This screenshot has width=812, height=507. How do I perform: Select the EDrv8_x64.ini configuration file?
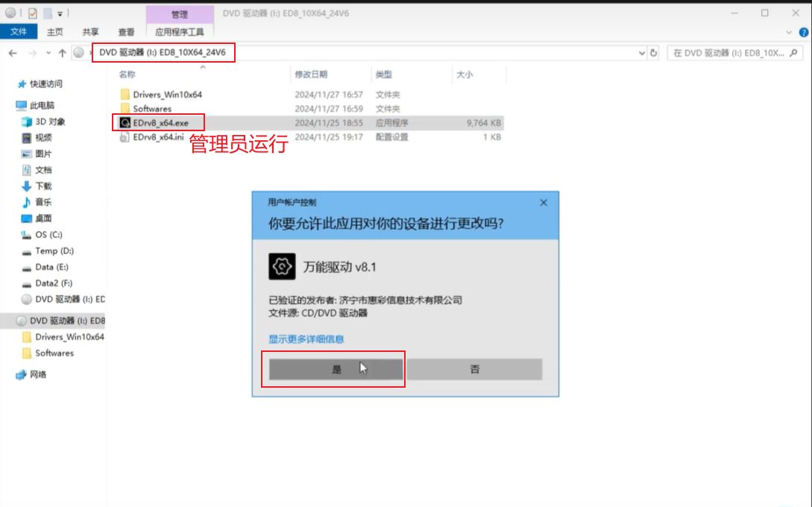[158, 137]
